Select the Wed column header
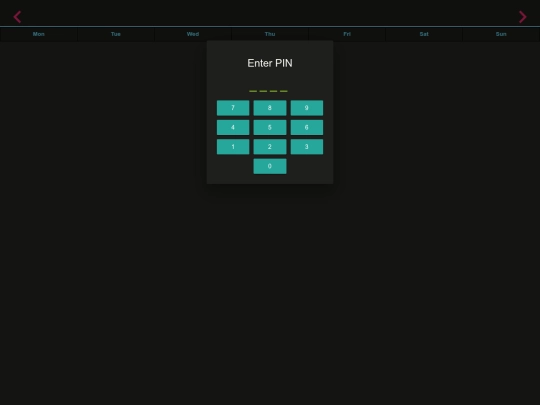 [193, 34]
